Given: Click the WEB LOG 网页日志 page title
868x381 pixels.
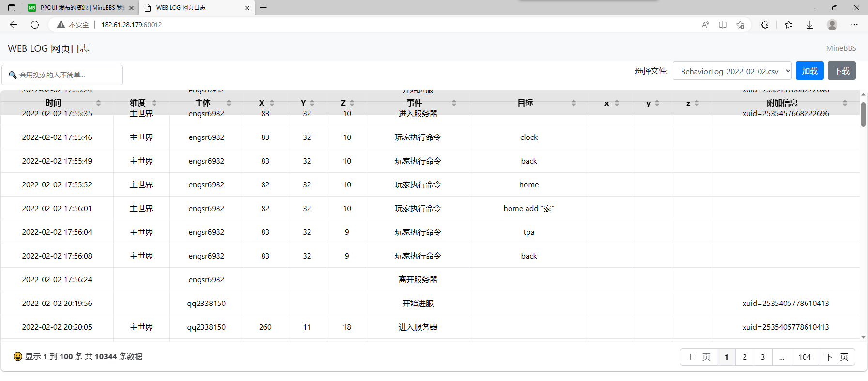Looking at the screenshot, I should pos(48,48).
